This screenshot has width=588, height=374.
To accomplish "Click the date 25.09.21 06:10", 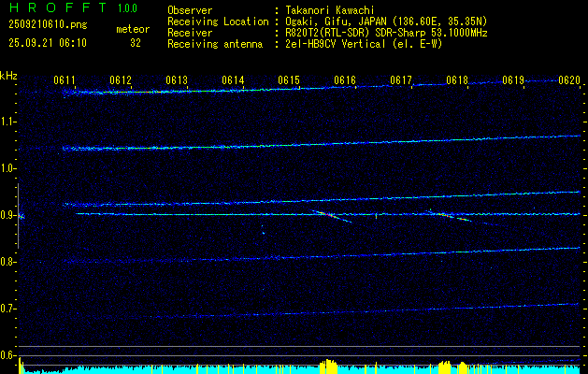I will (48, 43).
